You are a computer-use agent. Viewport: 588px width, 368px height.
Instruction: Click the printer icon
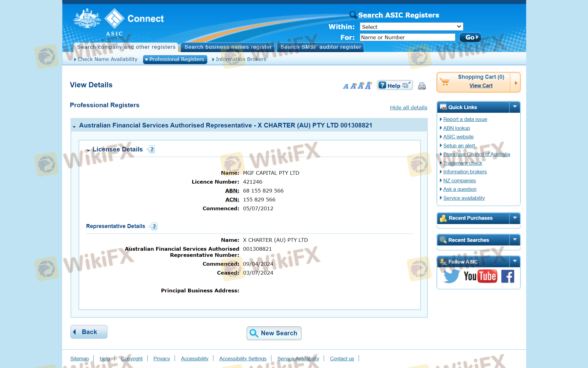click(422, 86)
